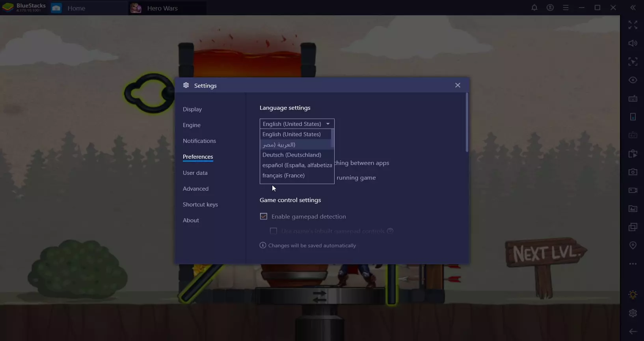This screenshot has height=341, width=644.
Task: Start recording with the video camera icon
Action: 633,190
